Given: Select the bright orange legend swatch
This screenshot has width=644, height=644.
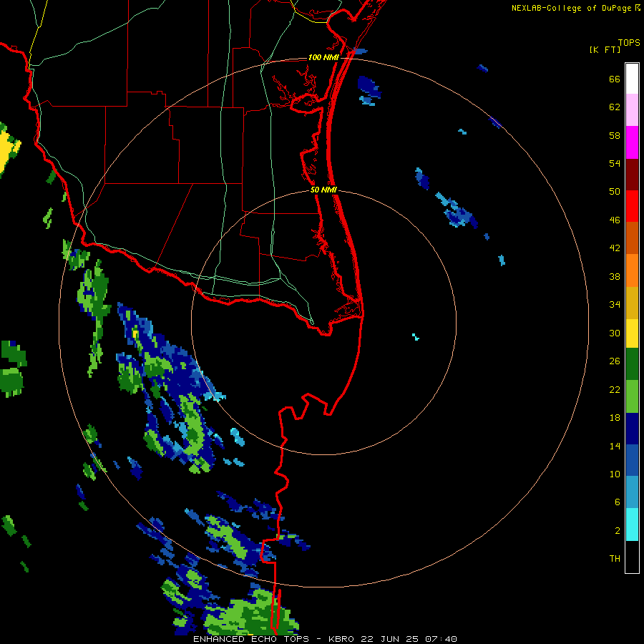Looking at the screenshot, I should coord(632,270).
